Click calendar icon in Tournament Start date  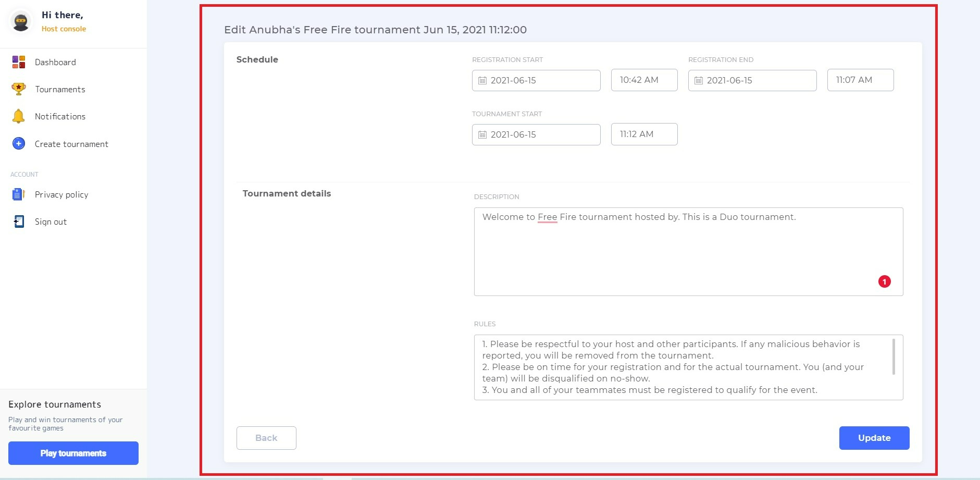pyautogui.click(x=482, y=135)
